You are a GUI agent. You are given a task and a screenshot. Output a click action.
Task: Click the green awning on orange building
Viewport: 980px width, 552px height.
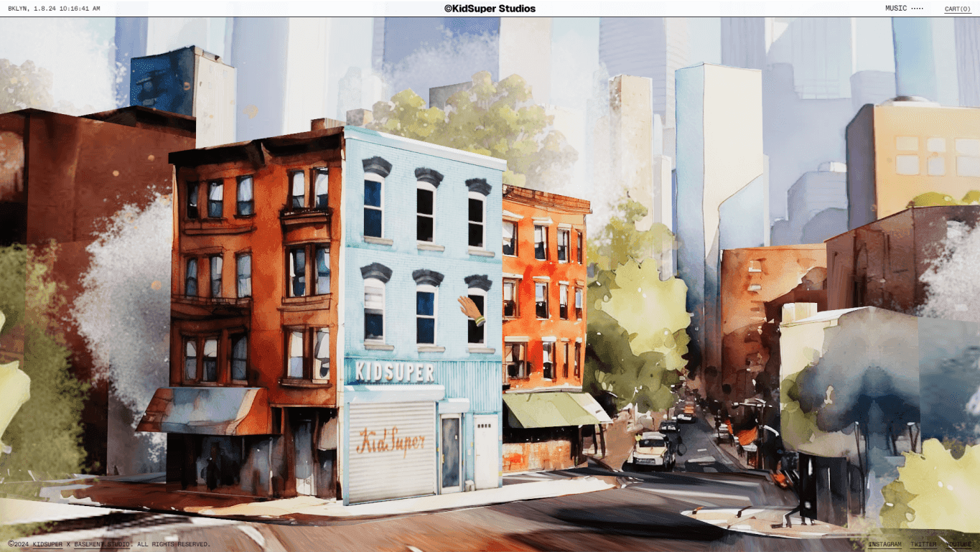coord(549,410)
